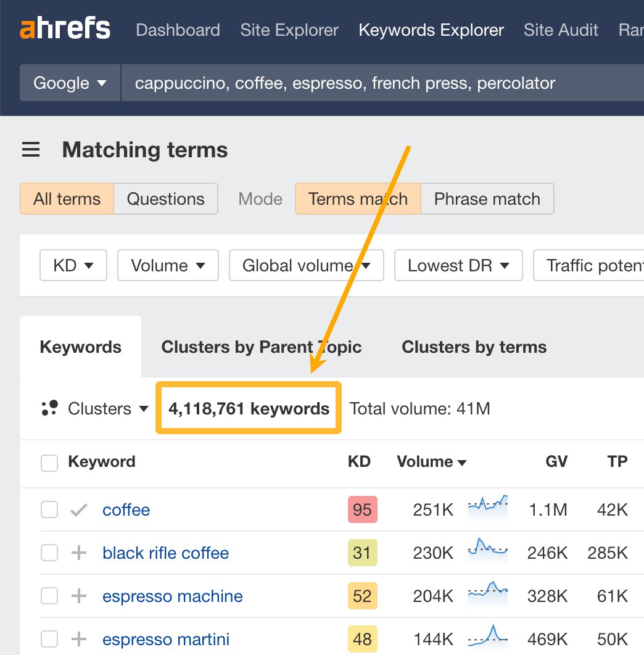
Task: Check the select-all checkbox in the table header
Action: 49,463
